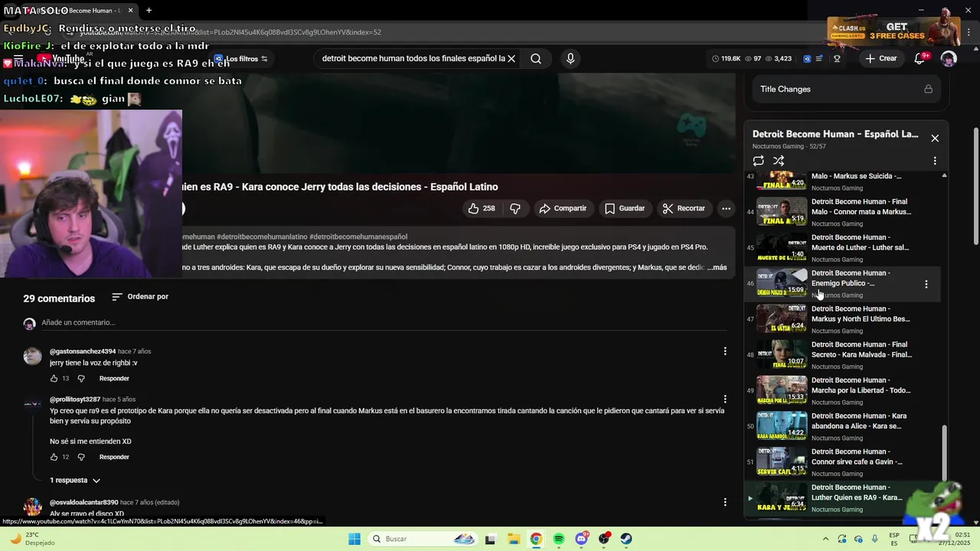Expand the 1 respuesta replies
This screenshot has height=551, width=980.
point(75,481)
